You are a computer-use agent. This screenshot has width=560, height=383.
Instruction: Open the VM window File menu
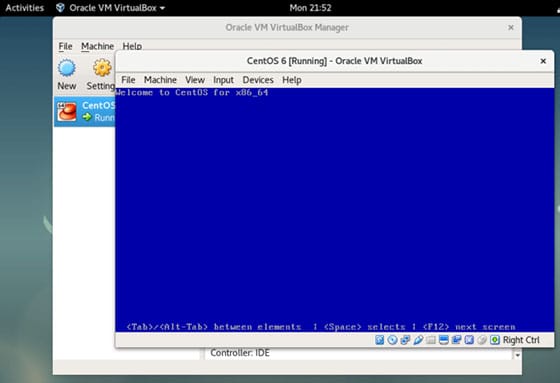pos(128,80)
